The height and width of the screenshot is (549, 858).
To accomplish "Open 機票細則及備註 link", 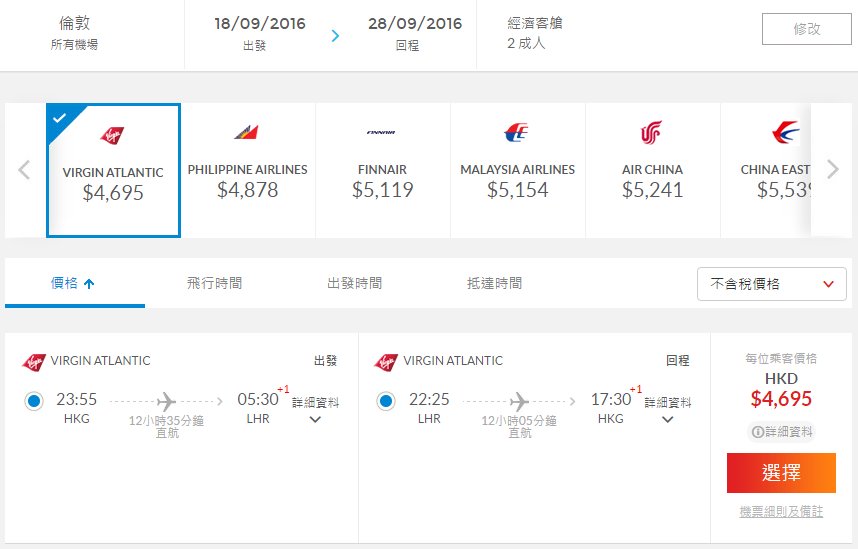I will (x=781, y=512).
